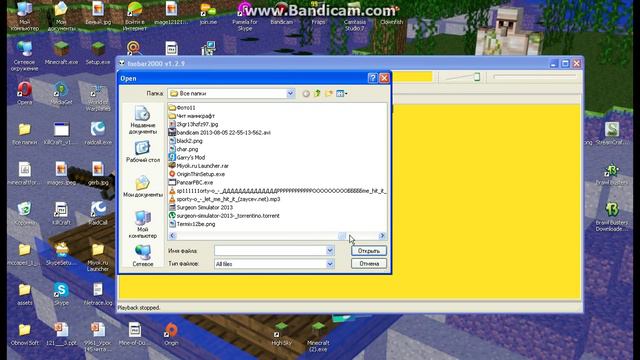This screenshot has height=360, width=640.
Task: Expand the Тип файлов dropdown arrow
Action: click(x=330, y=264)
